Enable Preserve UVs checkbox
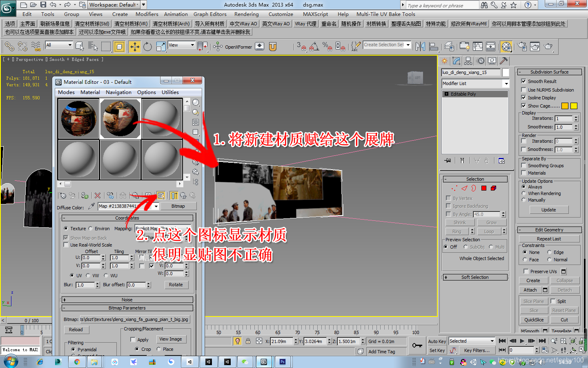588x368 pixels. point(526,271)
